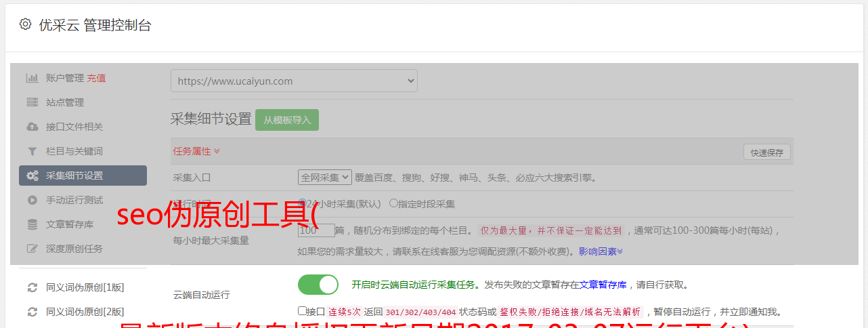Collapse the 任务属性 section
This screenshot has height=328, width=868.
coord(196,151)
